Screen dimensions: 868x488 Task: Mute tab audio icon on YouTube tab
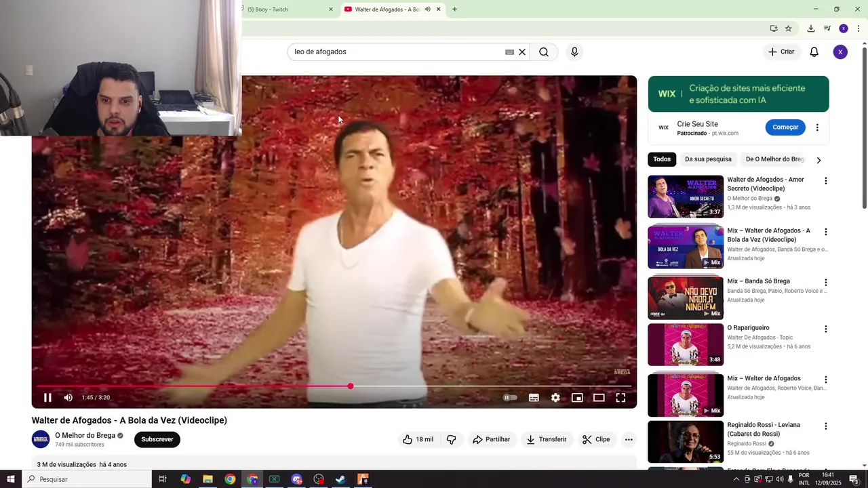coord(427,9)
